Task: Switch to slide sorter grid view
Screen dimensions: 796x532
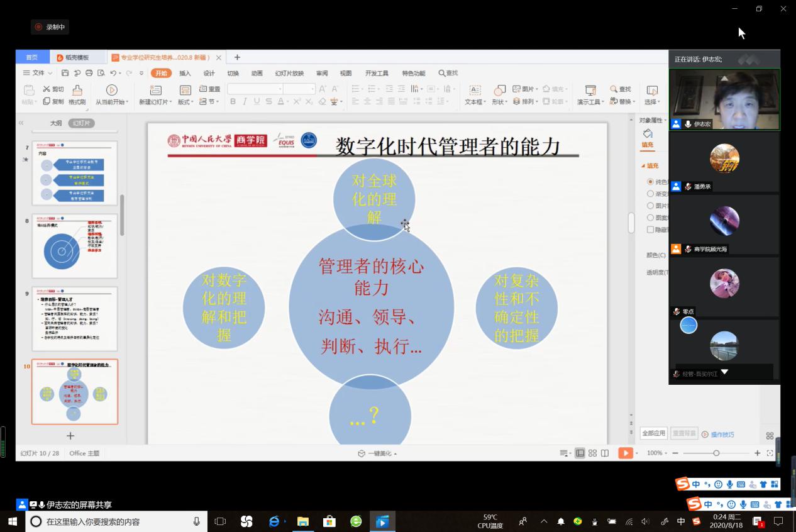Action: 592,453
